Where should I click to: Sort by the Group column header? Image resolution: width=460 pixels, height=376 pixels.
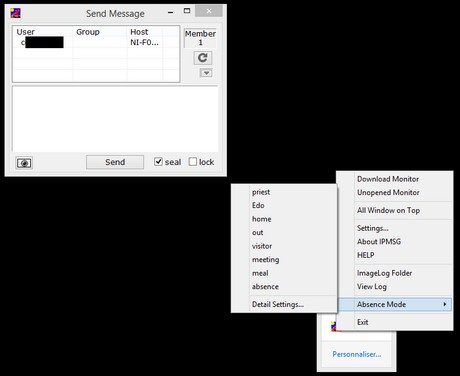pos(100,32)
